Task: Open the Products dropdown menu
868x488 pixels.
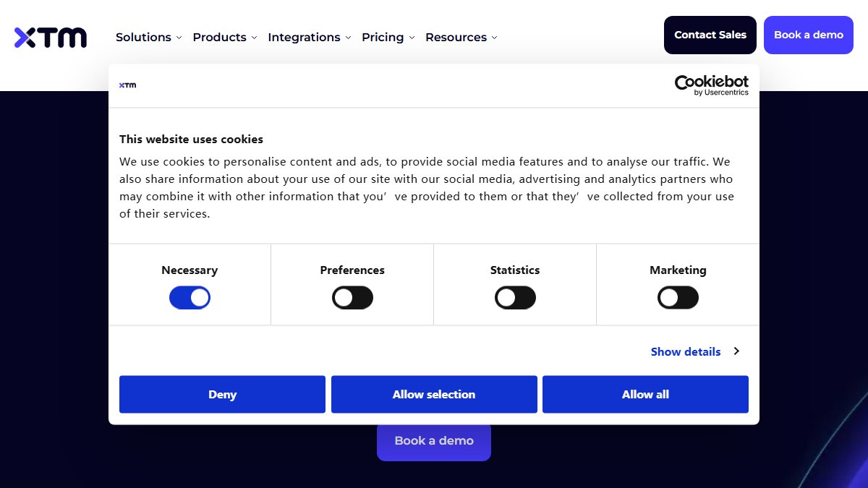Action: [225, 37]
